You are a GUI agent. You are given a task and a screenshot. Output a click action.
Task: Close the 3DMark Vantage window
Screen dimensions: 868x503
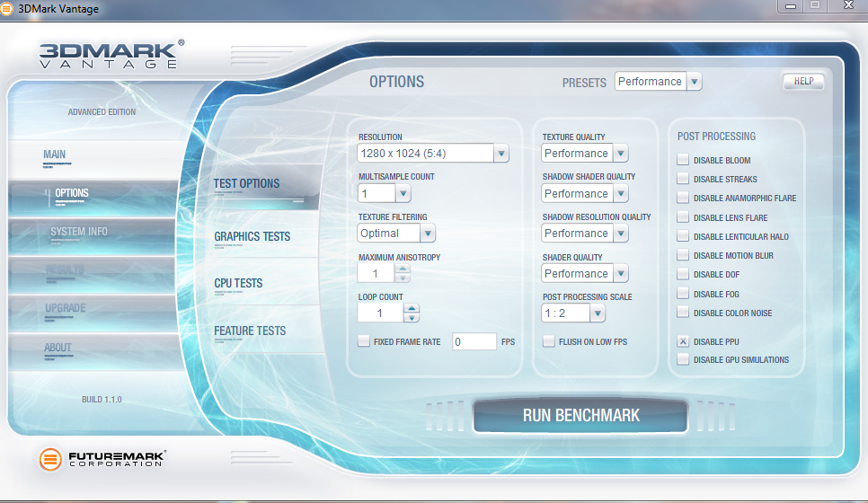(848, 5)
